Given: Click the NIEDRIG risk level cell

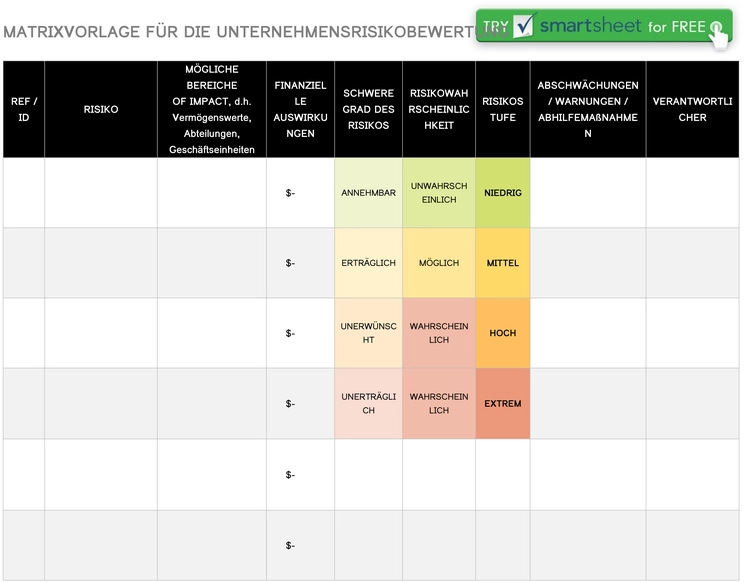Looking at the screenshot, I should 502,193.
